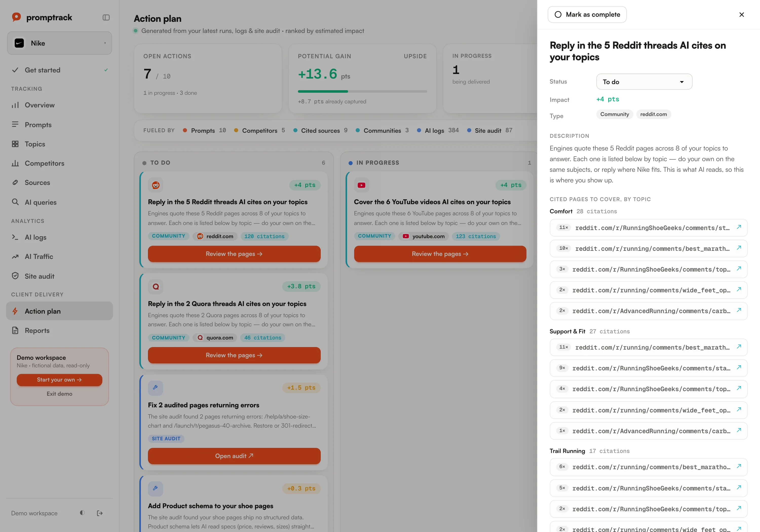This screenshot has height=532, width=760.
Task: Open external link for Comfort 3× RunningShoeGeeks top thread
Action: (739, 269)
